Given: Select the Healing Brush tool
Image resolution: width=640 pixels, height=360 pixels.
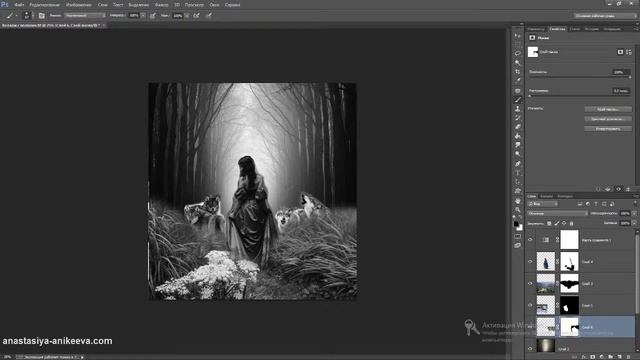Looking at the screenshot, I should 518,90.
